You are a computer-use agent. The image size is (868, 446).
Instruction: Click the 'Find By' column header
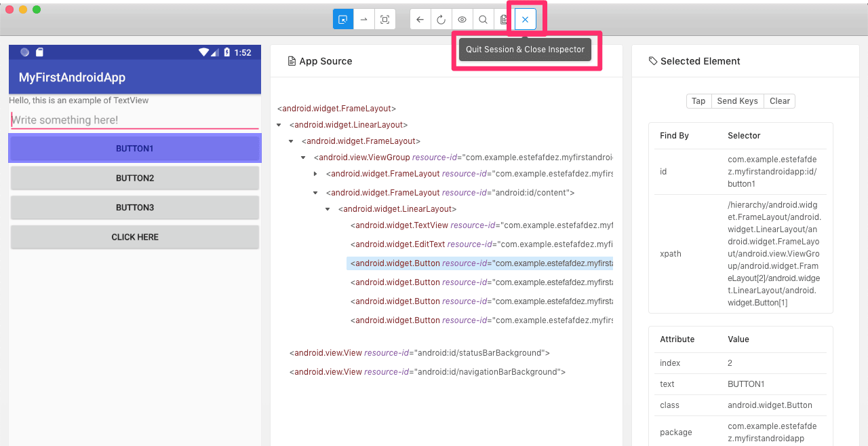(x=674, y=136)
